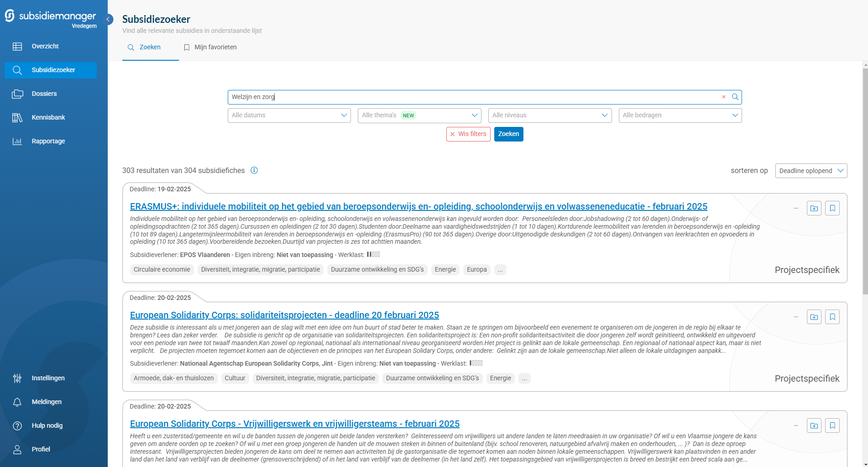Clear search text with red x icon
This screenshot has height=467, width=868.
click(x=724, y=97)
